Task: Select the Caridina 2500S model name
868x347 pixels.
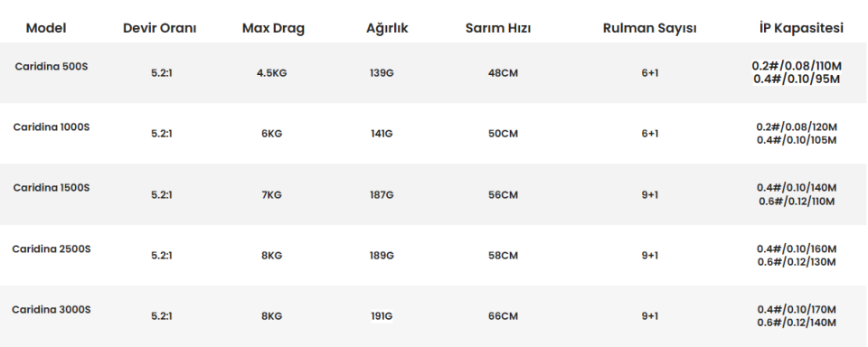Action: [51, 249]
